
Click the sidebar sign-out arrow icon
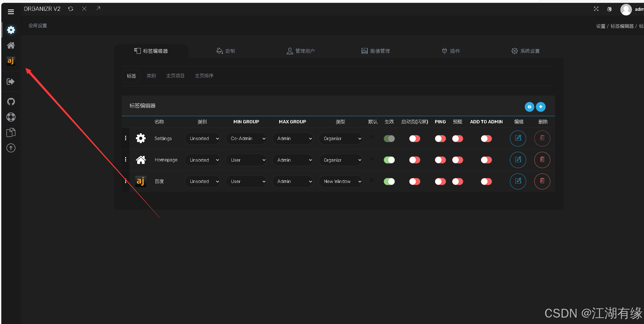(x=11, y=82)
